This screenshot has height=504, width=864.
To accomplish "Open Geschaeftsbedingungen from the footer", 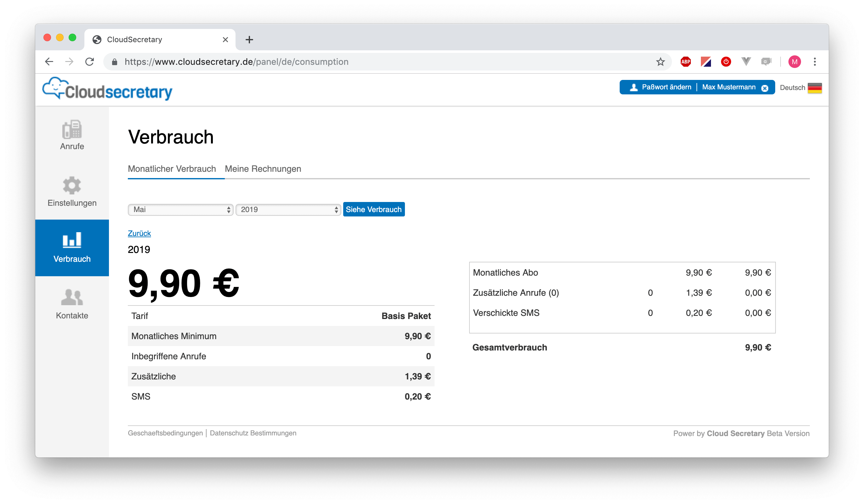I will pyautogui.click(x=165, y=433).
